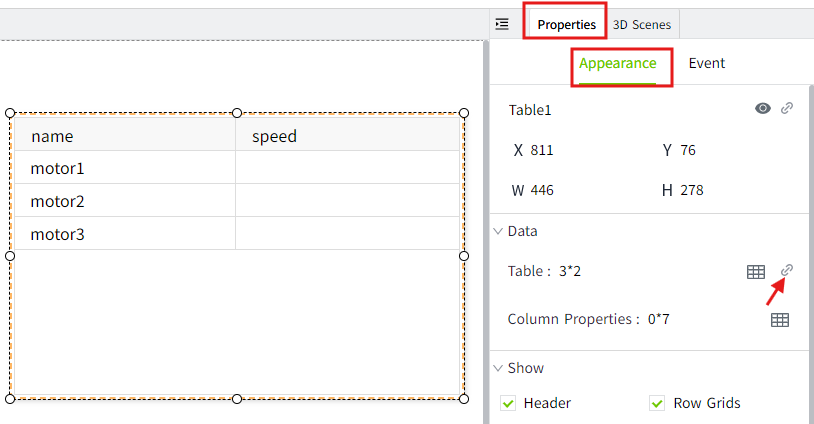Viewport: 814px width, 424px height.
Task: Open the Table 3*2 data grid editor
Action: [x=756, y=272]
